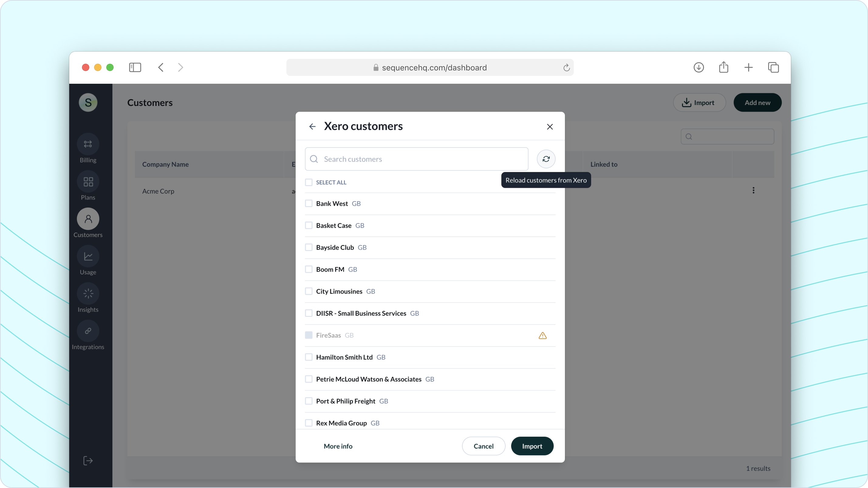868x488 pixels.
Task: Click the reload customers from Xero icon
Action: pyautogui.click(x=546, y=159)
